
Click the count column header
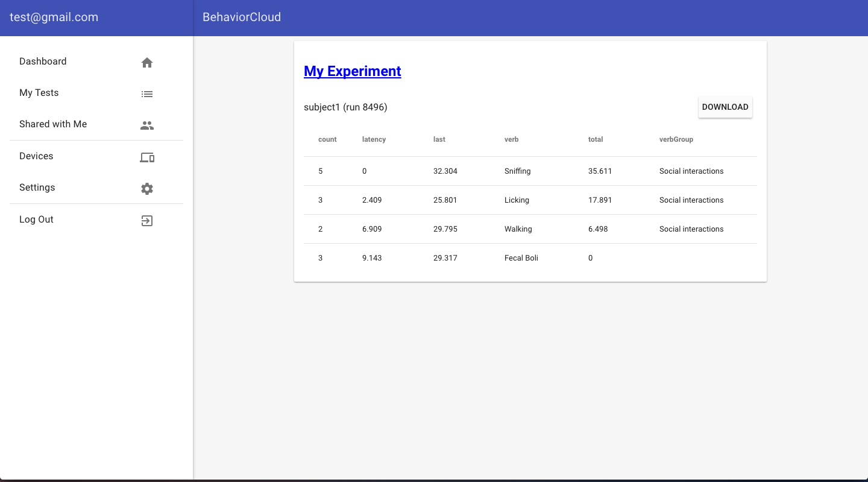point(327,139)
